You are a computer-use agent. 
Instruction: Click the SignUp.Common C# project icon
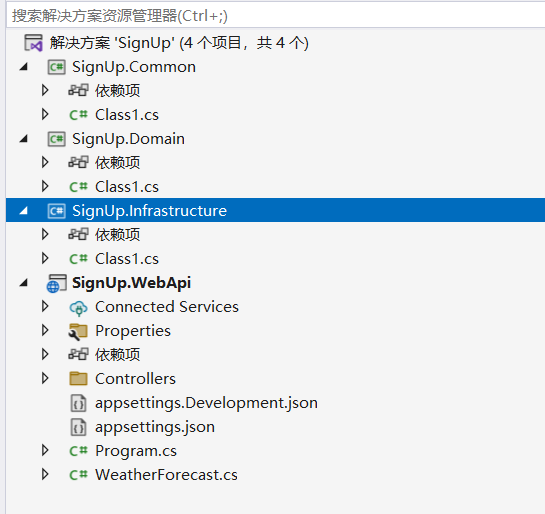pos(56,67)
